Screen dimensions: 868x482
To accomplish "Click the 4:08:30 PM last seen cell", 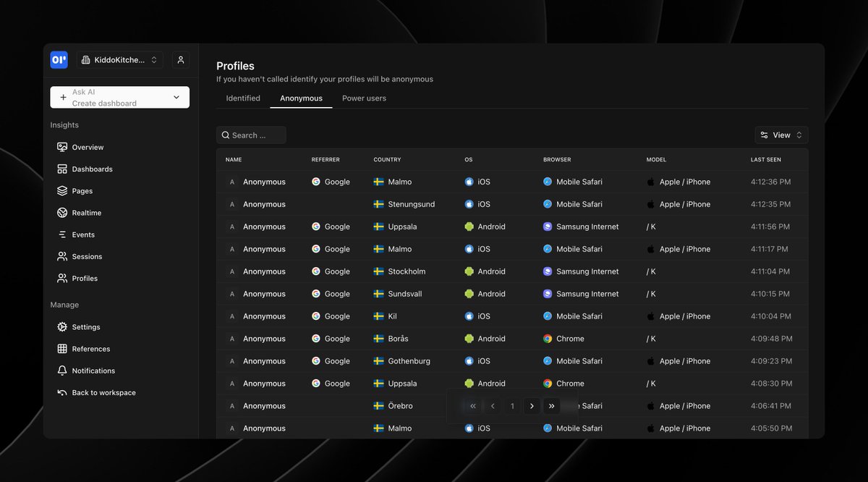I will [771, 383].
